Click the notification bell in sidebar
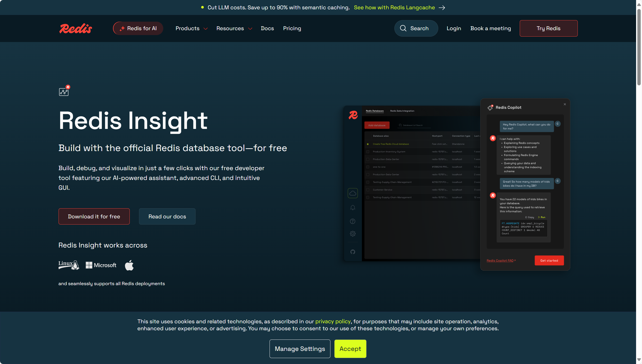The image size is (642, 364). (x=353, y=208)
